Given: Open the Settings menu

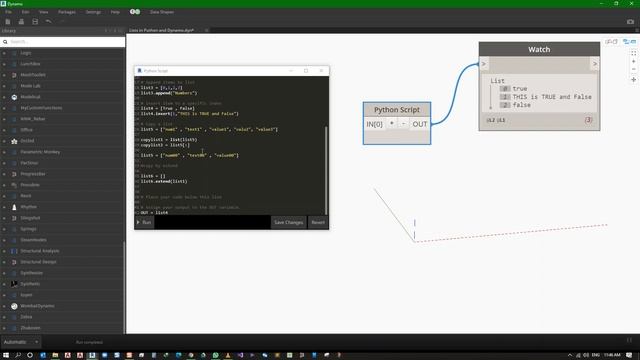Looking at the screenshot, I should pyautogui.click(x=93, y=12).
